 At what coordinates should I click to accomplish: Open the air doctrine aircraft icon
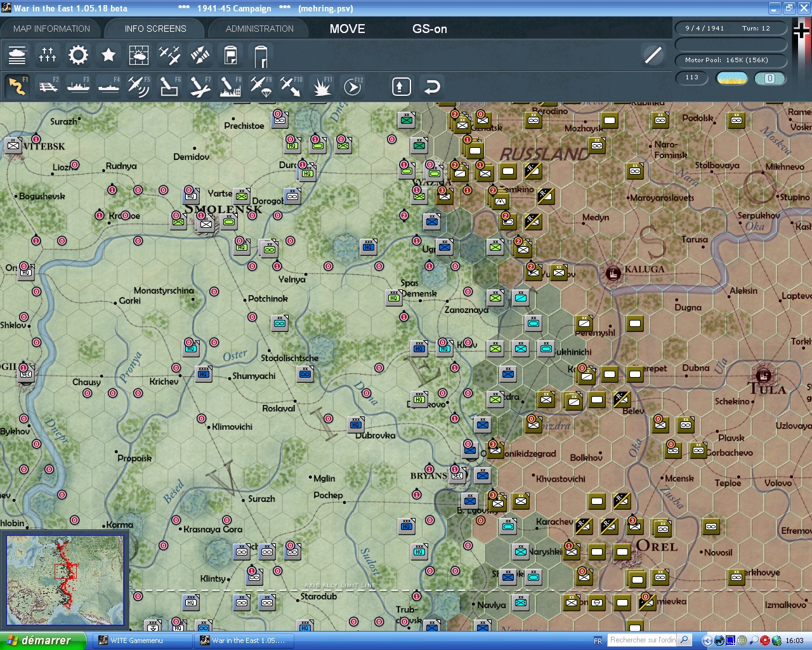169,55
